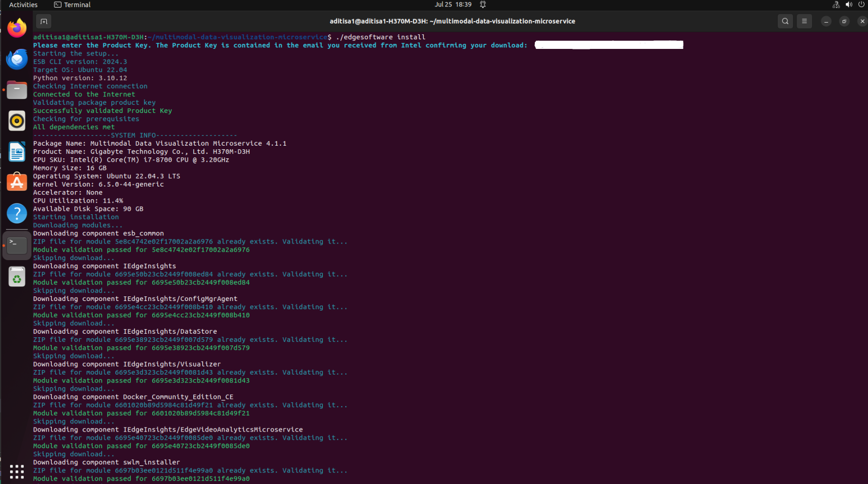Click 'Downloading component esb_common' line

(x=99, y=233)
